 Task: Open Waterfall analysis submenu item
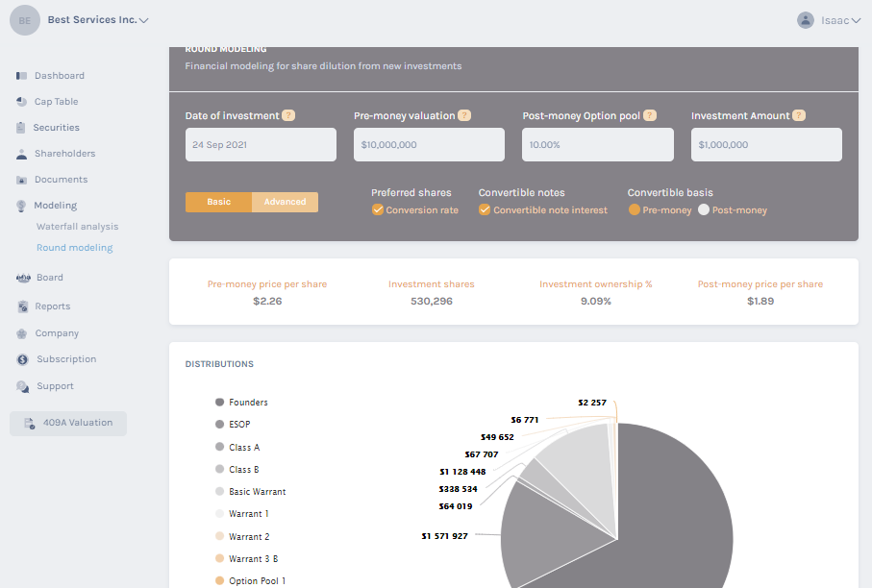[77, 227]
